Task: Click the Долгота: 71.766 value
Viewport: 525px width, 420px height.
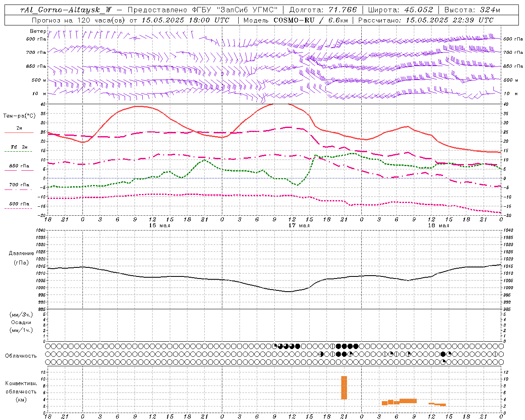Action: (x=323, y=10)
